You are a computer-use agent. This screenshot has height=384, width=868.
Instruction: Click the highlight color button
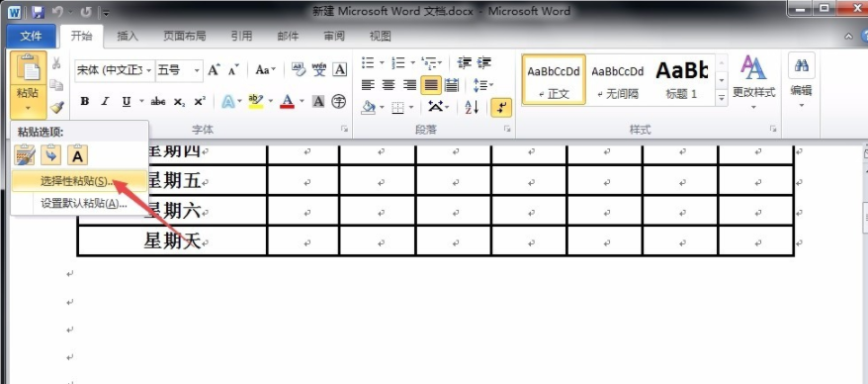click(256, 101)
